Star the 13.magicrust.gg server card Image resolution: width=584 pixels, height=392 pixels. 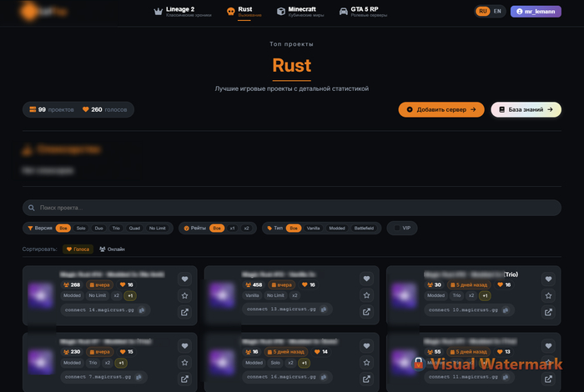[x=366, y=295]
